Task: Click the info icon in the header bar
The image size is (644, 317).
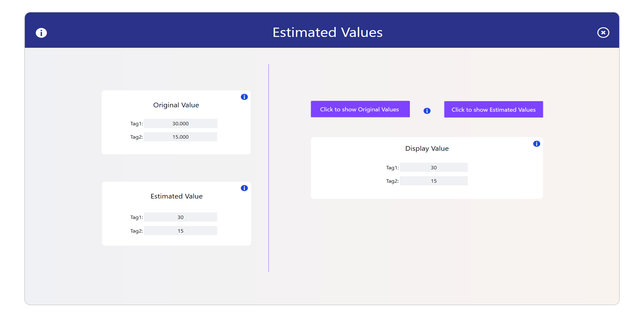Action: (41, 33)
